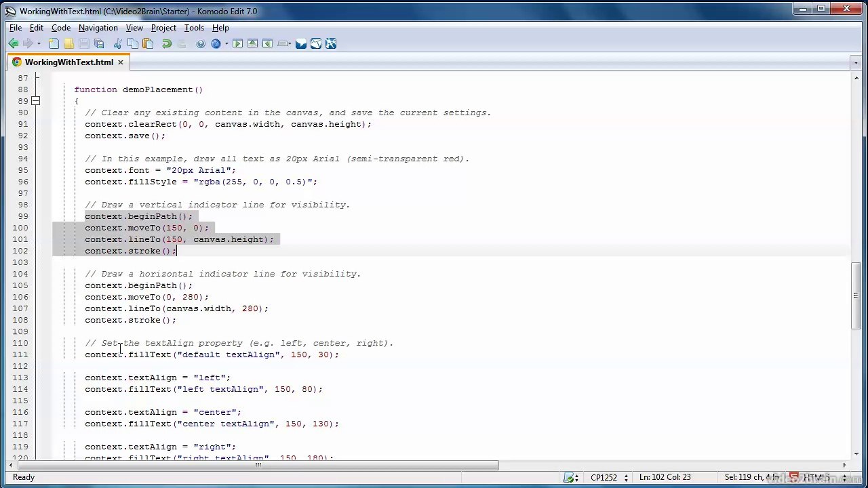Image resolution: width=868 pixels, height=488 pixels.
Task: Click the New File icon
Action: coord(54,43)
